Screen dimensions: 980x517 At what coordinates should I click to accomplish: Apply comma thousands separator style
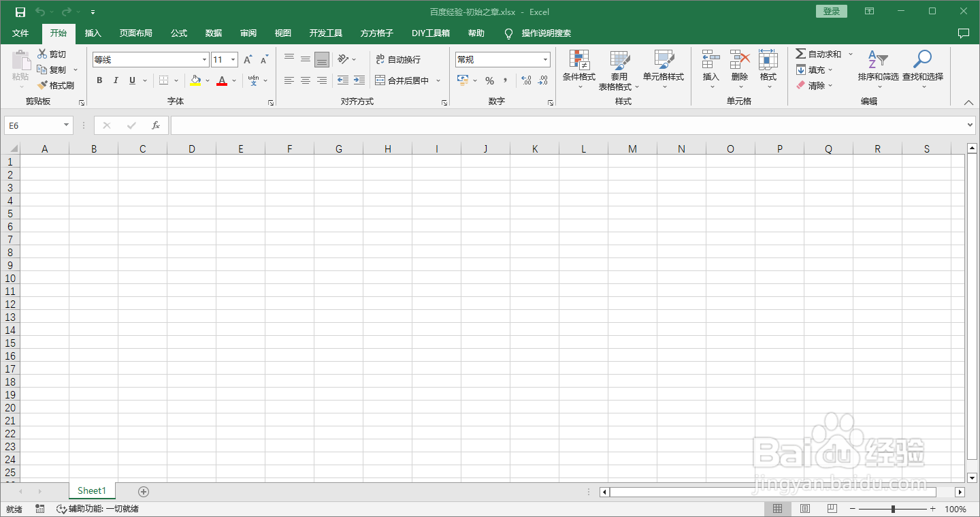pos(506,80)
